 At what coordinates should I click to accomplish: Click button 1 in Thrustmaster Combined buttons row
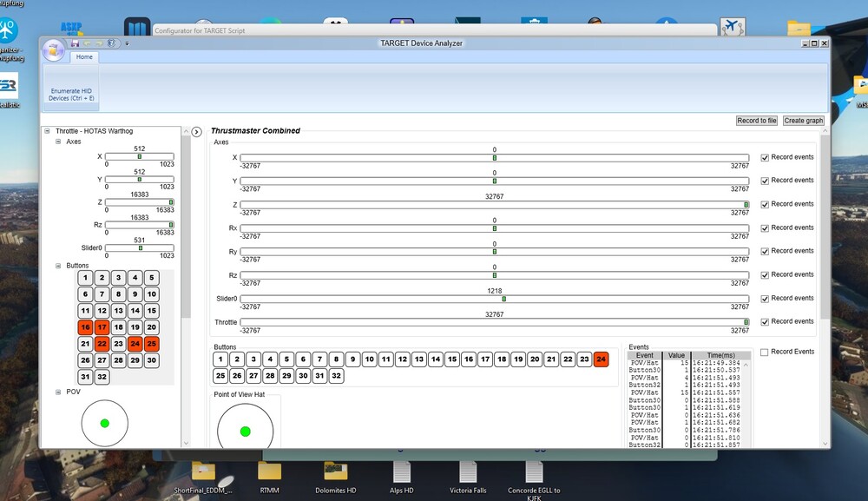coord(220,359)
